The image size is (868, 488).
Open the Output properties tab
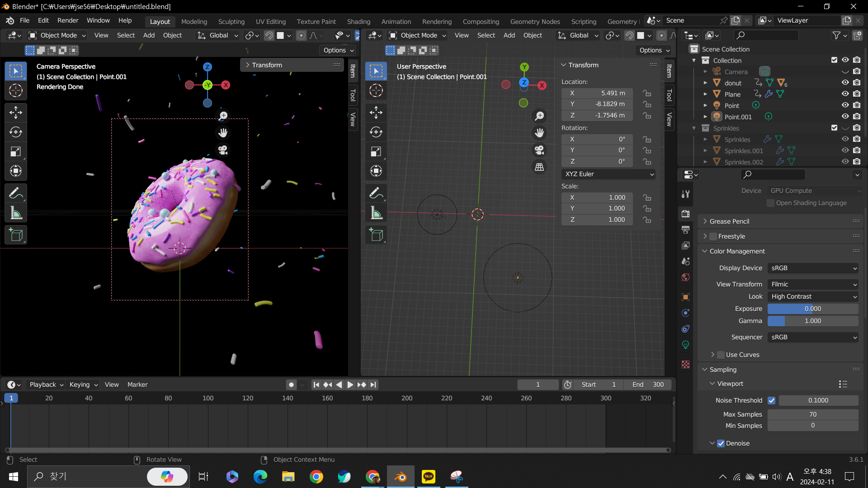[x=686, y=230]
